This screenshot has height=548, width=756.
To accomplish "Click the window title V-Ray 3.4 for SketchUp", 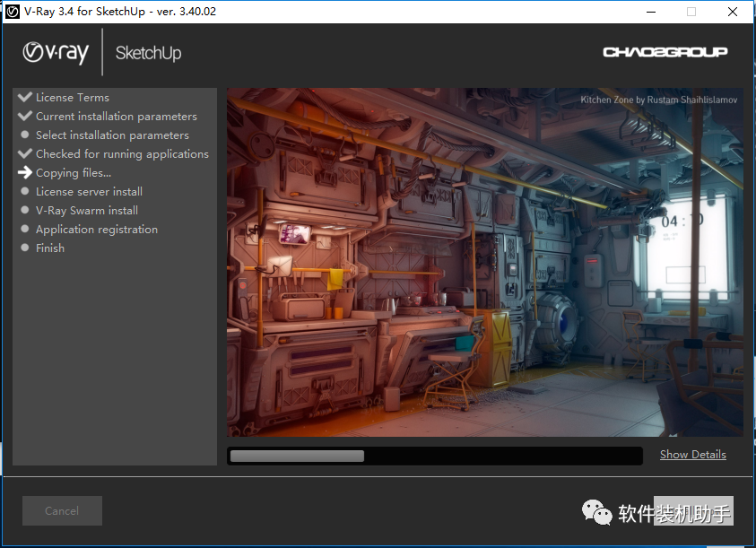I will (120, 11).
